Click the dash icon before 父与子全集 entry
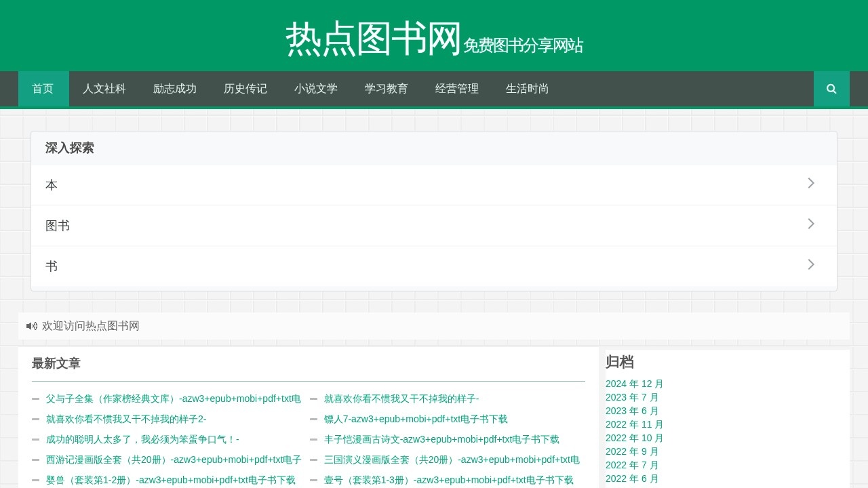This screenshot has width=868, height=488. (35, 399)
